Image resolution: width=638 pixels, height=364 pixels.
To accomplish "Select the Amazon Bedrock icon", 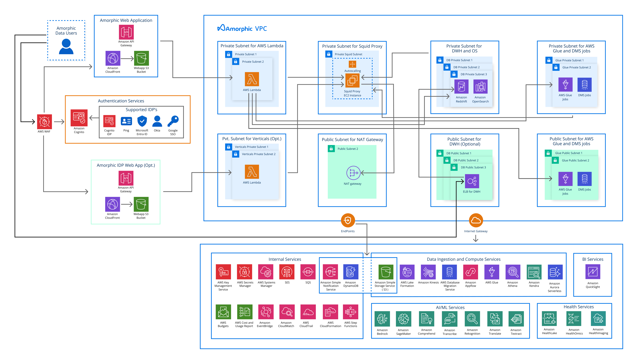I will coord(382,319).
